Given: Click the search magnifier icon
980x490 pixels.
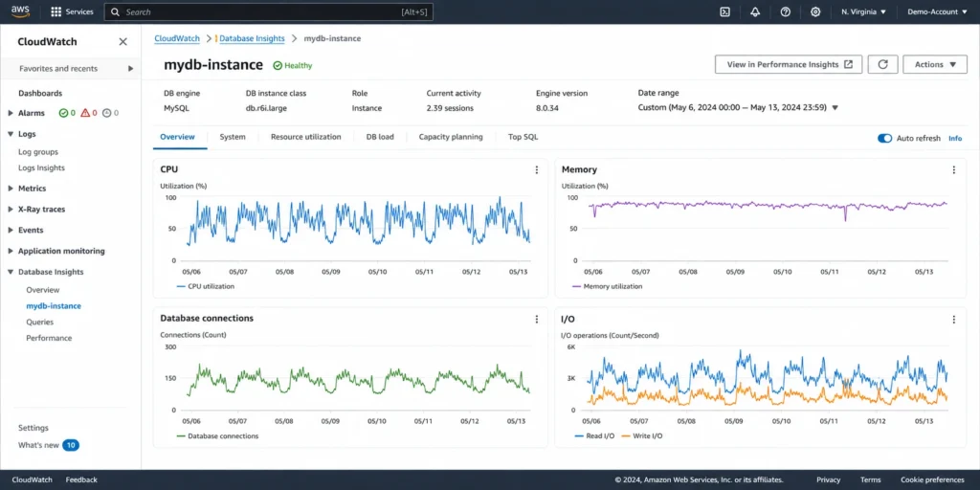Looking at the screenshot, I should click(116, 11).
